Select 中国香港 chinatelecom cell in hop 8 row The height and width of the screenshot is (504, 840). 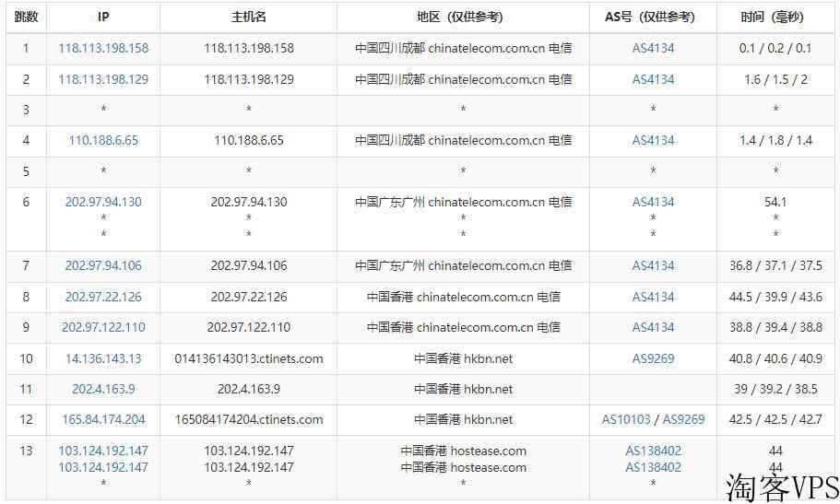[463, 297]
